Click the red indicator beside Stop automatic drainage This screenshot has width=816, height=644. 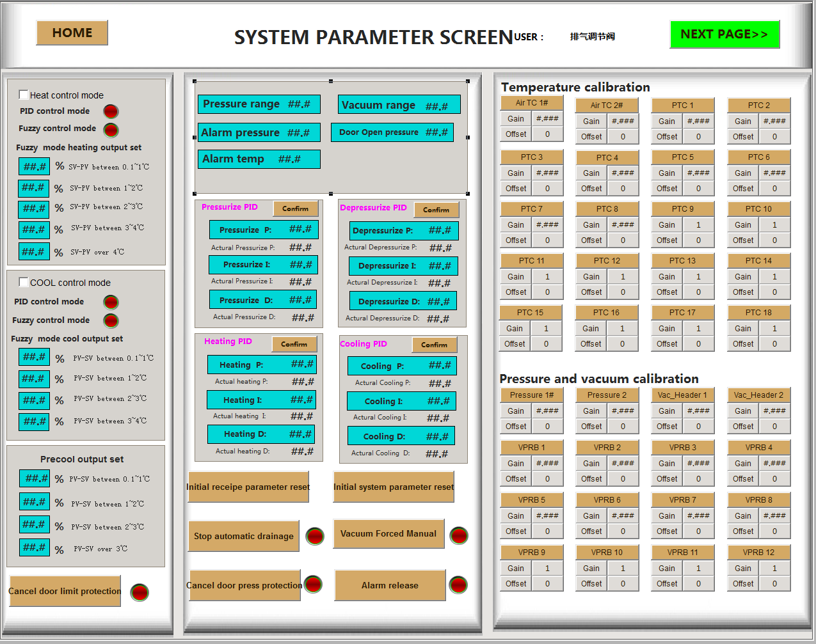(314, 536)
